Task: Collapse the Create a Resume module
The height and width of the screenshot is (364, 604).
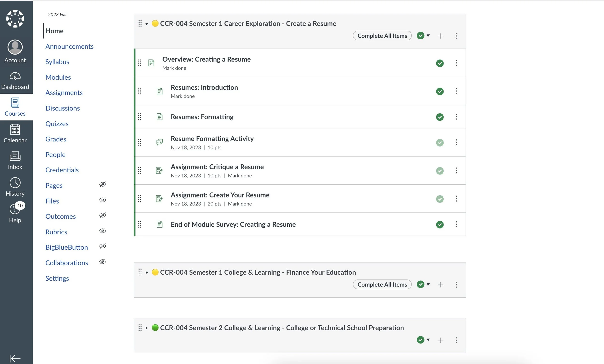Action: [x=147, y=24]
